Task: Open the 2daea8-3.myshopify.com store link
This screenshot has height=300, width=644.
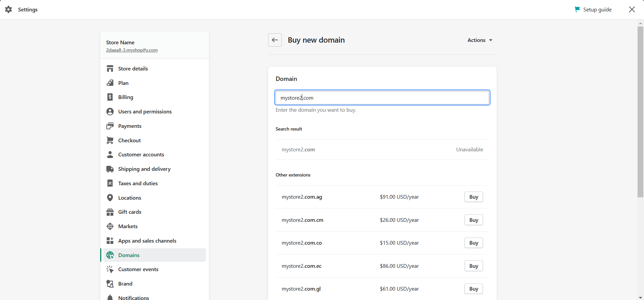Action: (132, 50)
